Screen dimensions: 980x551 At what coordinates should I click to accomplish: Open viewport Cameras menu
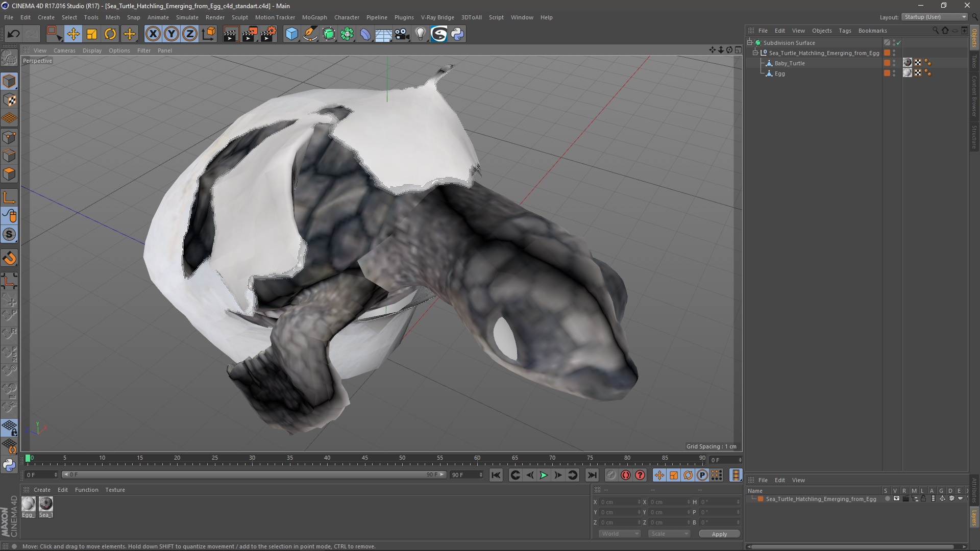[64, 51]
